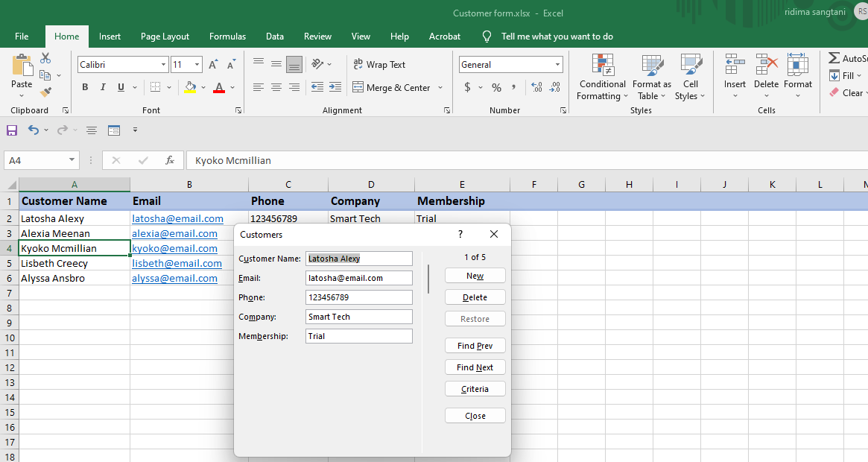868x462 pixels.
Task: Click the Criteria button in Customers dialog
Action: pyautogui.click(x=475, y=389)
